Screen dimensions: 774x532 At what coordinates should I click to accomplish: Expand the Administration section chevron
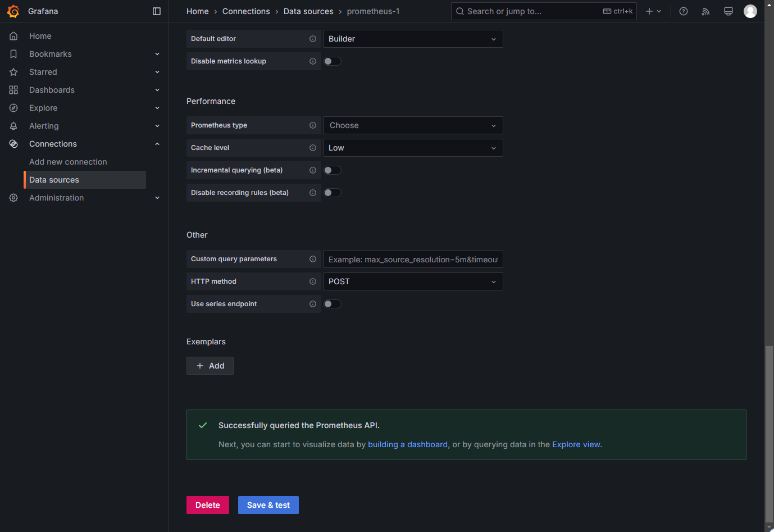pos(157,198)
